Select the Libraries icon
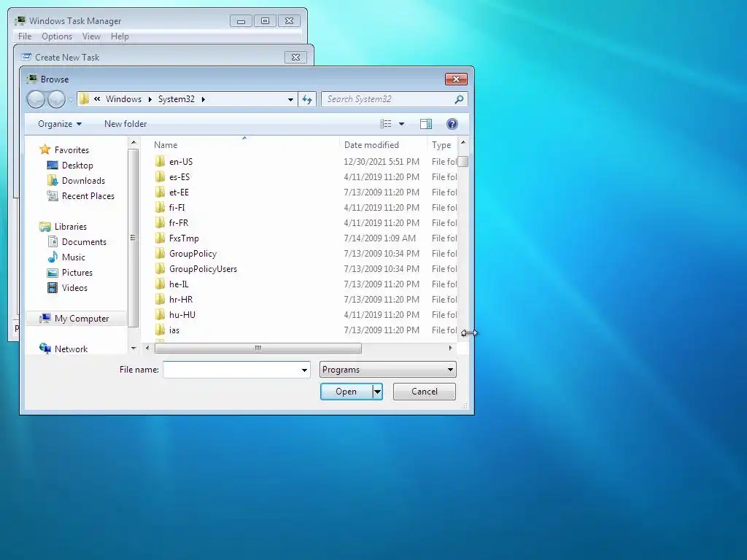 pyautogui.click(x=44, y=227)
